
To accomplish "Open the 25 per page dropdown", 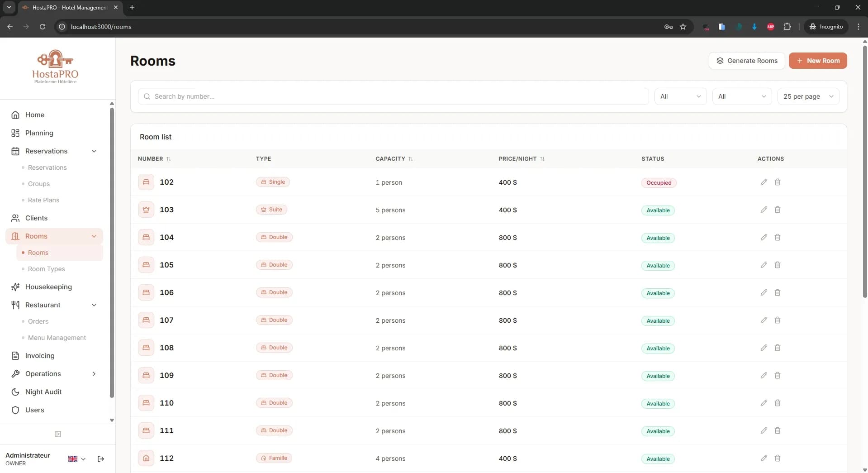I will coord(808,96).
